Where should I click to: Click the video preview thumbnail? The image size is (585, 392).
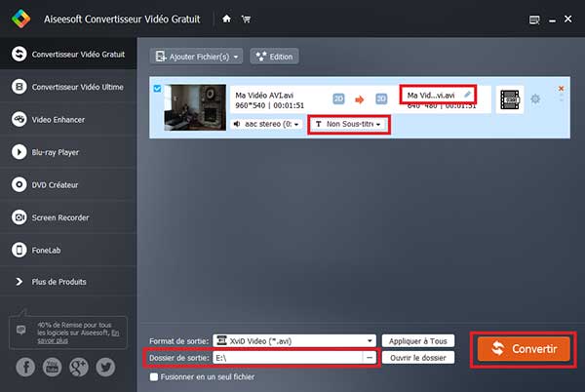[193, 107]
